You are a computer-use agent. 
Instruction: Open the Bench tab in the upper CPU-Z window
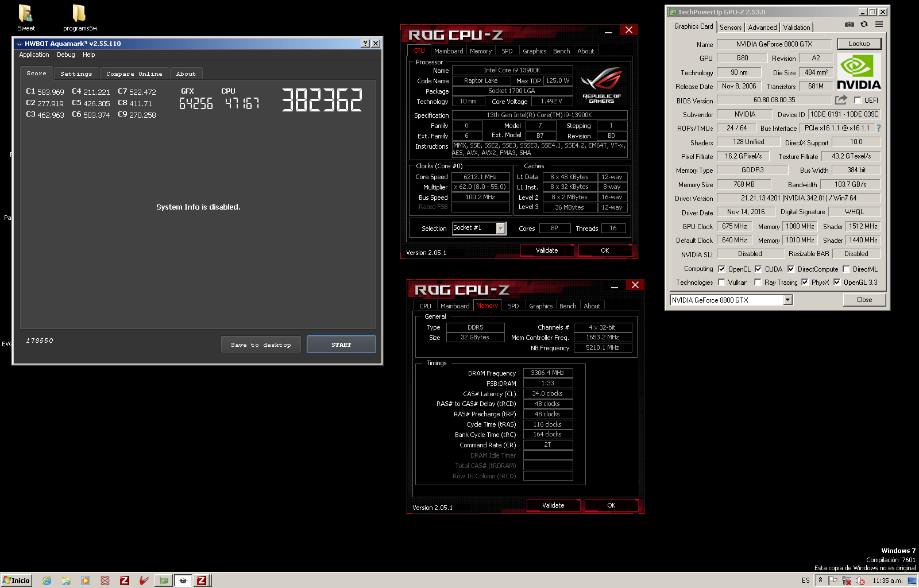coord(561,51)
